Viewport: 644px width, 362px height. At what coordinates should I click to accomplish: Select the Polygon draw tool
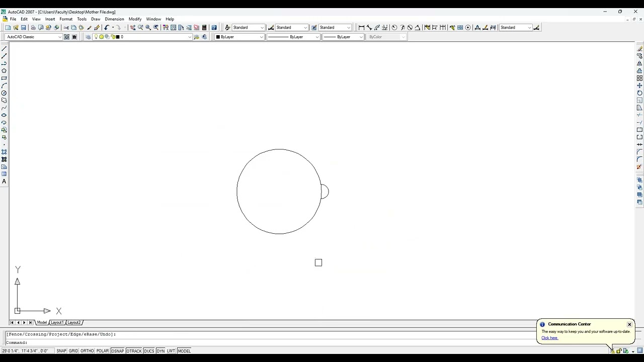[4, 71]
